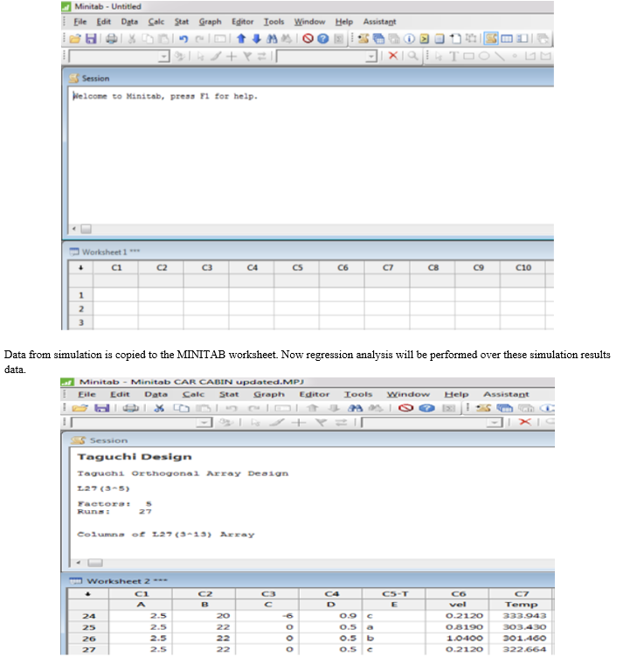Click Find binoculars icon in Untitled window
The height and width of the screenshot is (664, 644).
[x=272, y=39]
